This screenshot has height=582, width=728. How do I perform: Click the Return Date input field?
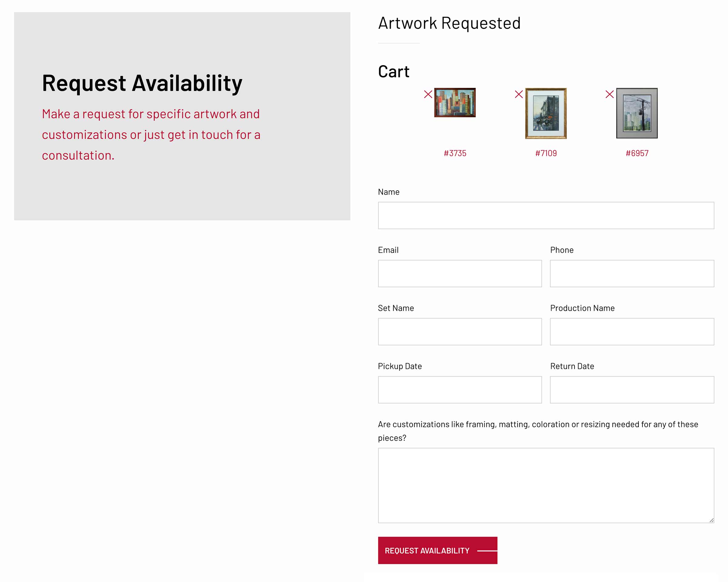[632, 390]
